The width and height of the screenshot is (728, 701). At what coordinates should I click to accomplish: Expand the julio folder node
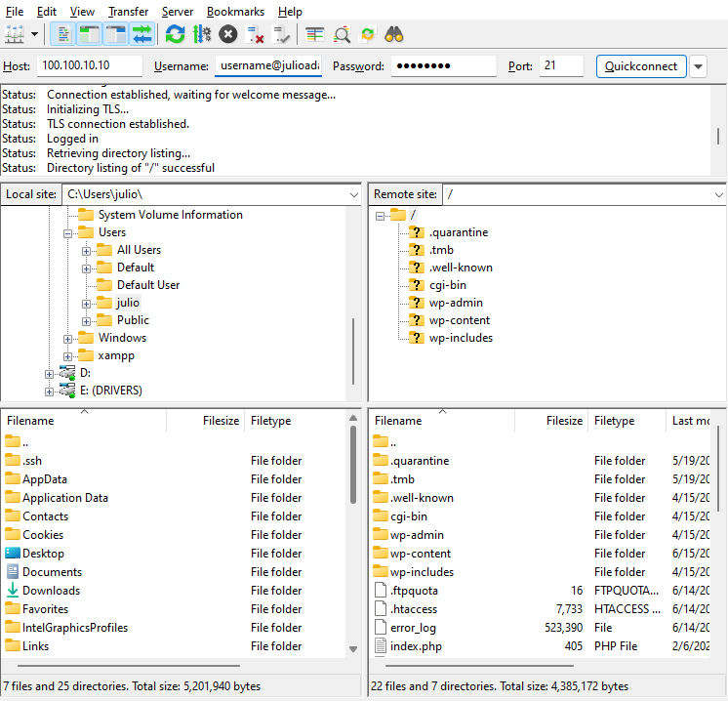(x=86, y=304)
